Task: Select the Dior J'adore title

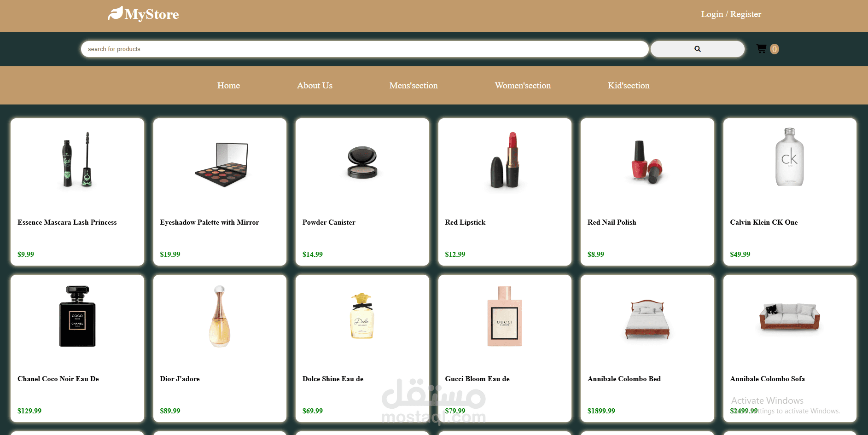Action: point(180,379)
